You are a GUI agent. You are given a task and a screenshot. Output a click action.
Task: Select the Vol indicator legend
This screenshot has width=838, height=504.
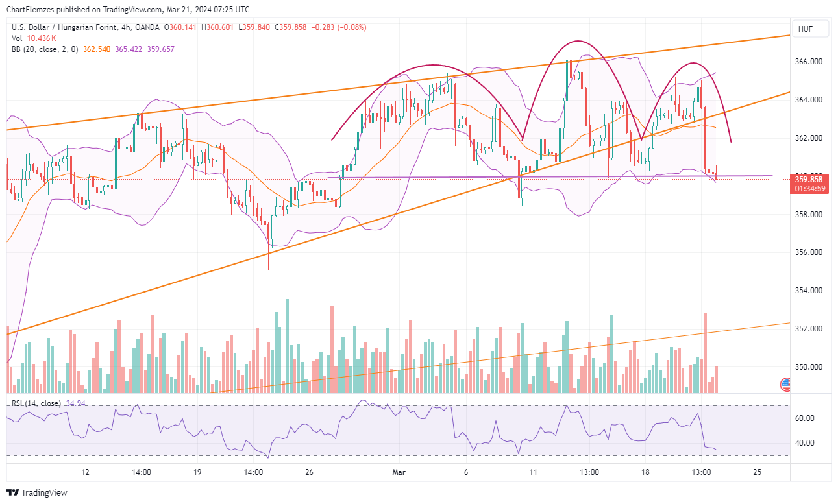[17, 38]
